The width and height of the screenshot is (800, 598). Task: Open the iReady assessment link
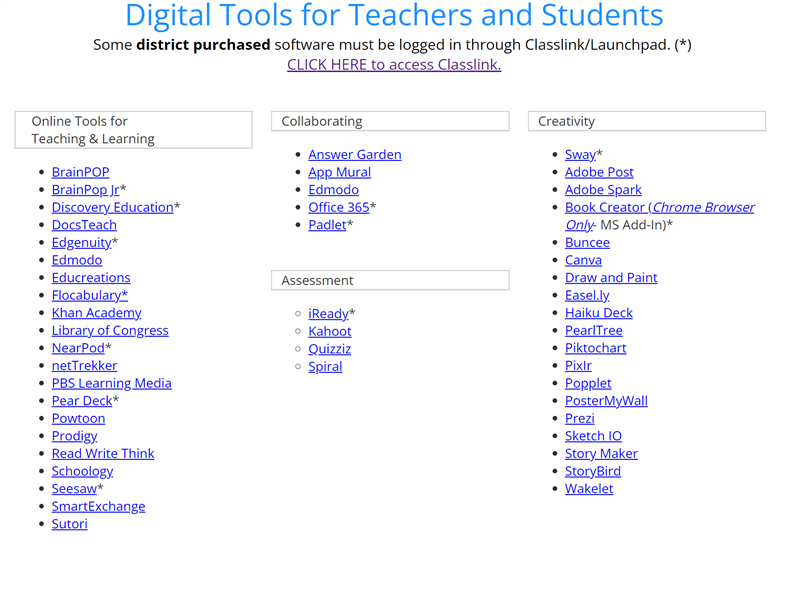tap(329, 314)
